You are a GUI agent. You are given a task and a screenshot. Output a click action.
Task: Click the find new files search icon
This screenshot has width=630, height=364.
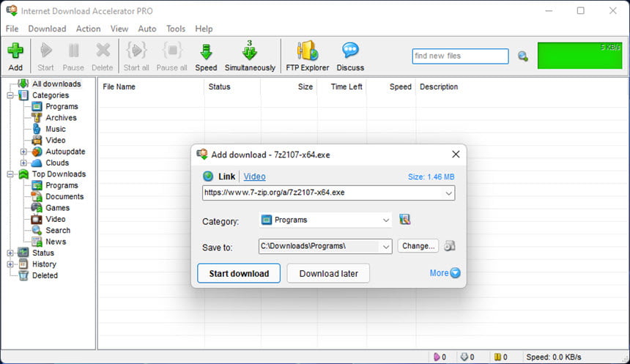[523, 56]
